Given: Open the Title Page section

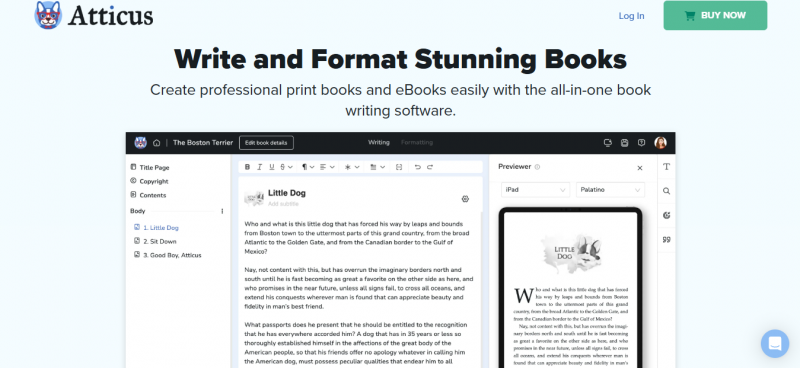Looking at the screenshot, I should [x=149, y=167].
